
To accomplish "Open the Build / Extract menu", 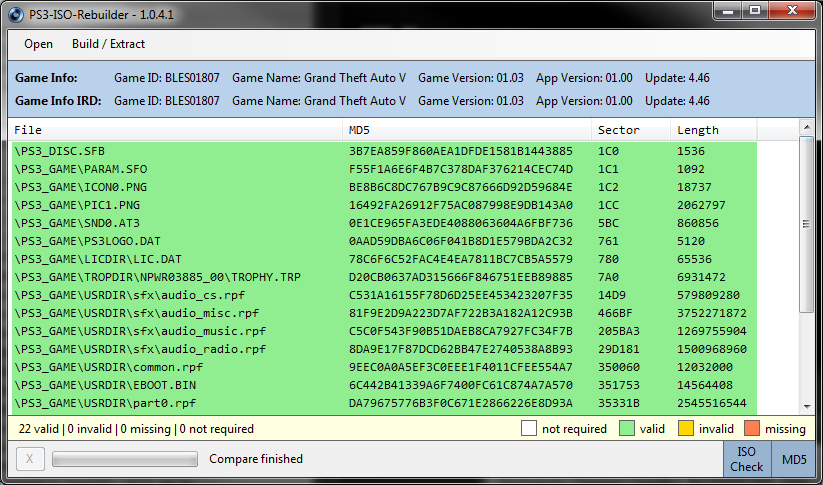I will pos(108,44).
